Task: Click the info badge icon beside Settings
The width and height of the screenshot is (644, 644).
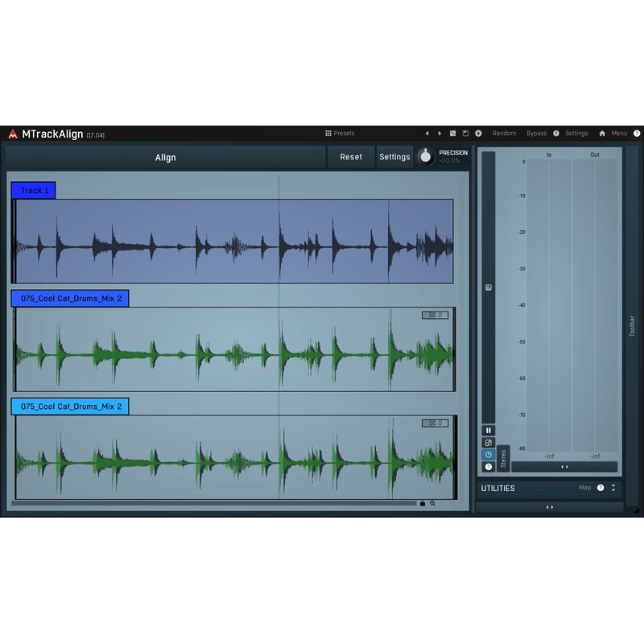Action: click(556, 134)
